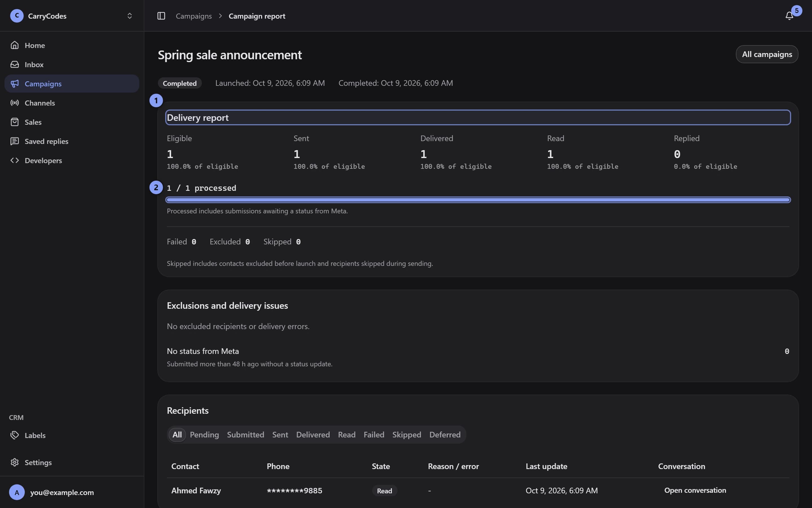Click the Home icon in sidebar
The image size is (812, 508).
coord(14,45)
